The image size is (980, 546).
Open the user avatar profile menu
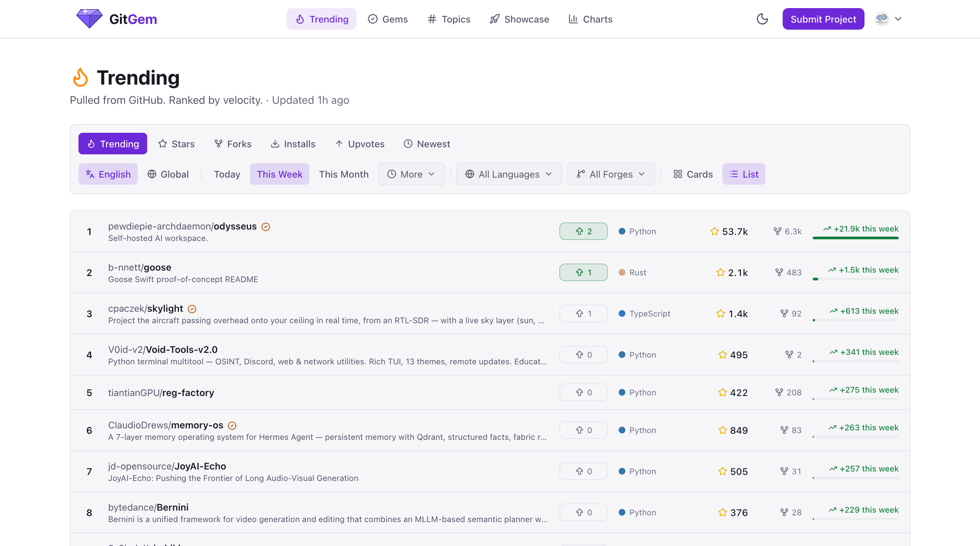(881, 19)
